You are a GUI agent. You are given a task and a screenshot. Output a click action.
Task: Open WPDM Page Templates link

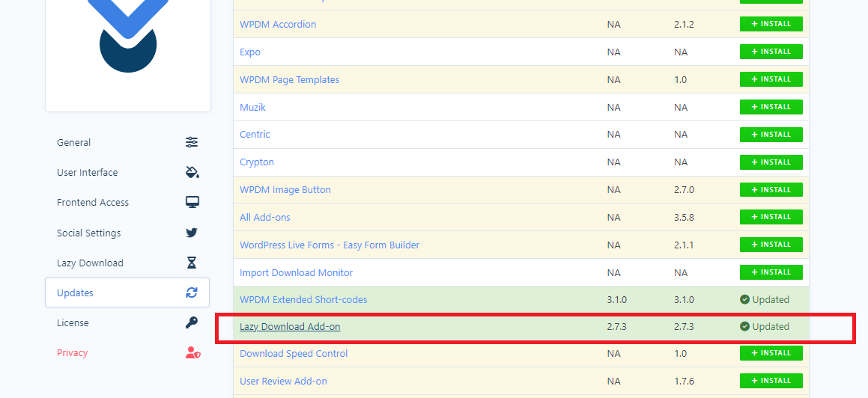point(290,79)
